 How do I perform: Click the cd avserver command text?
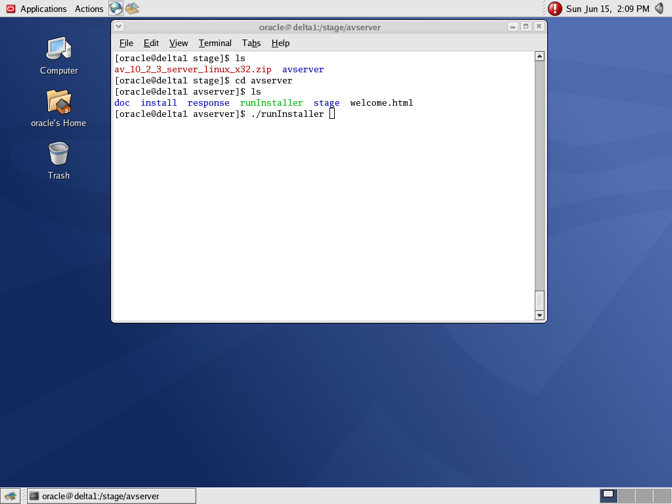(x=264, y=81)
